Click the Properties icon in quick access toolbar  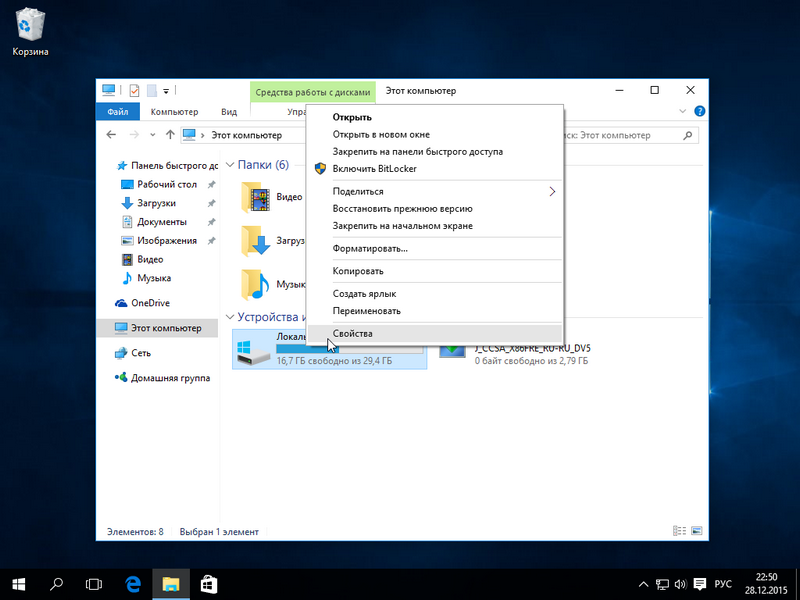point(134,91)
